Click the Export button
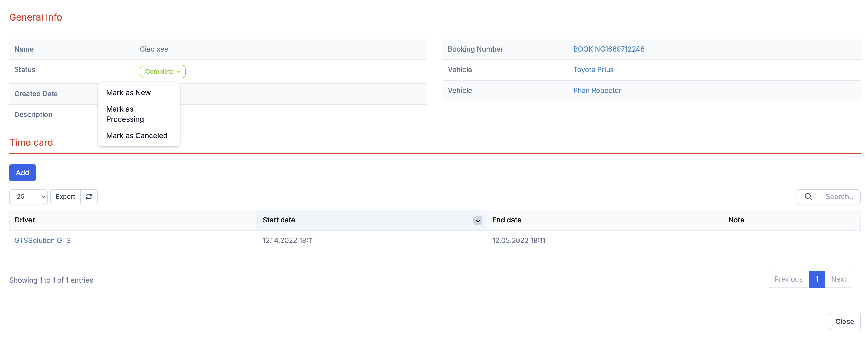 point(65,196)
